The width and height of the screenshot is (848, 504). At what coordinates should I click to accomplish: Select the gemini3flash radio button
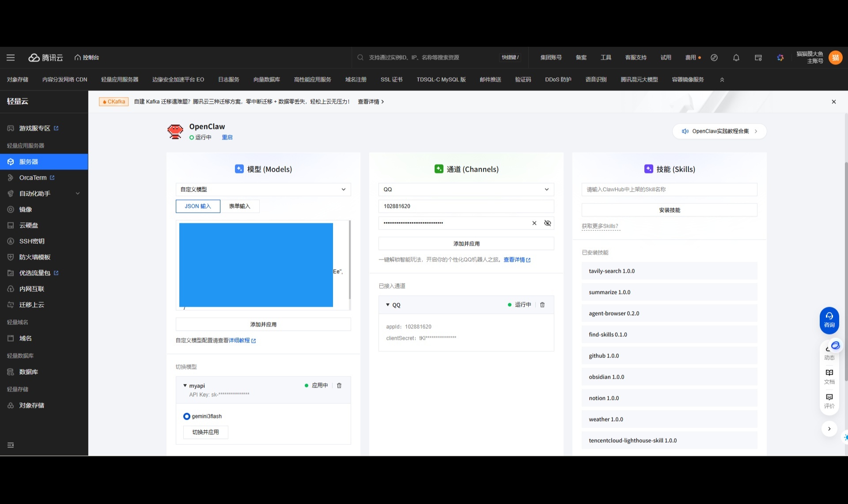tap(186, 416)
